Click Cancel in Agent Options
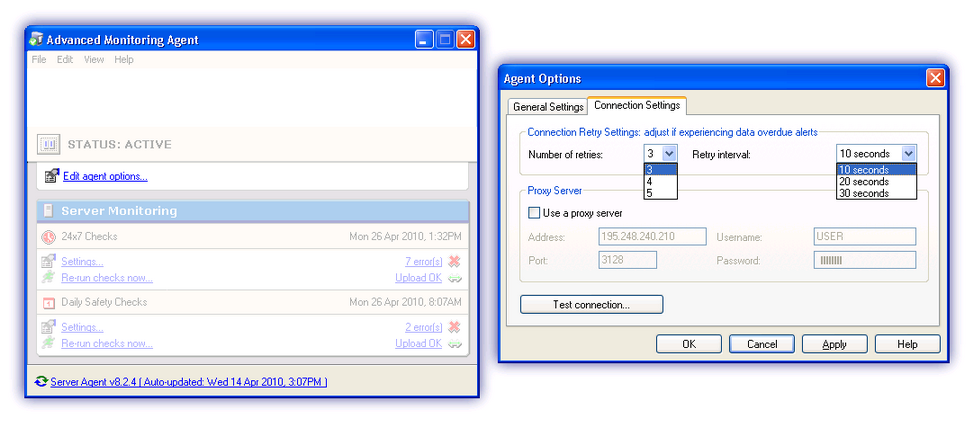Viewport: 974px width, 428px height. coord(762,344)
